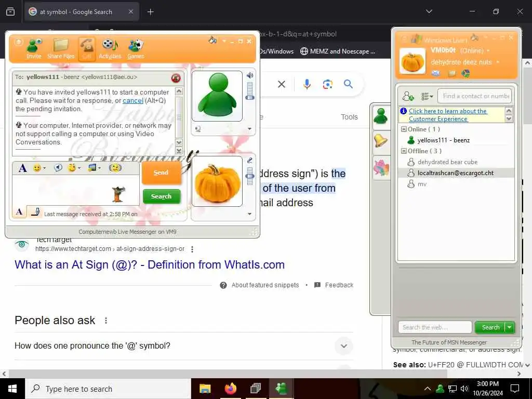Select offline contact dehydrated bear cube
532x399 pixels.
tap(447, 162)
